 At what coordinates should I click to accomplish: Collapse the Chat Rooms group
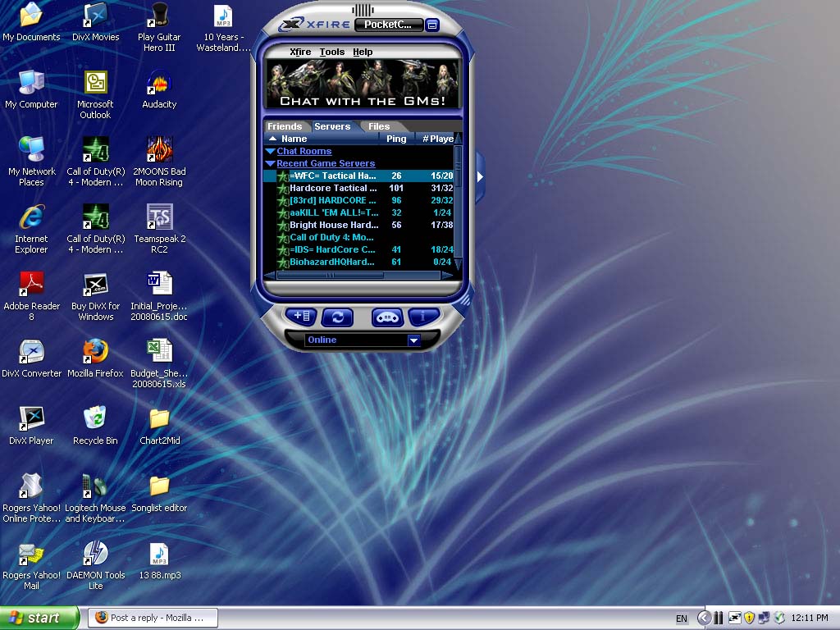pos(270,152)
